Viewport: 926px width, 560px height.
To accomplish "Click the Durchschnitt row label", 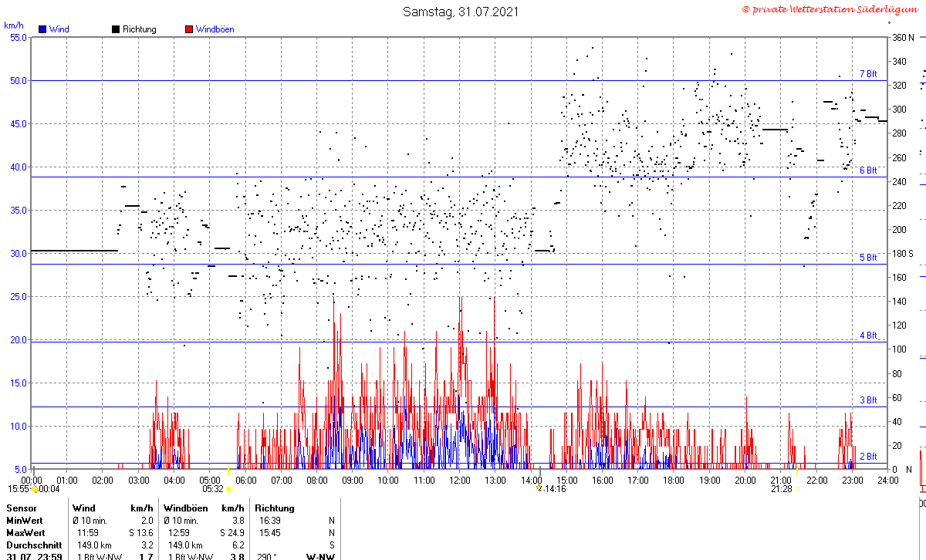I will (x=32, y=545).
